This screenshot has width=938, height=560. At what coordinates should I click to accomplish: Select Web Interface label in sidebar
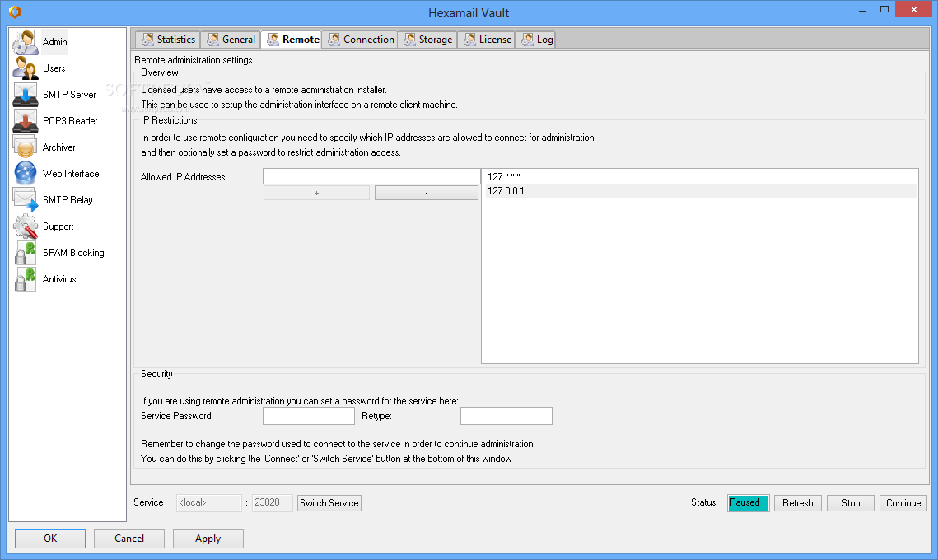click(x=71, y=174)
